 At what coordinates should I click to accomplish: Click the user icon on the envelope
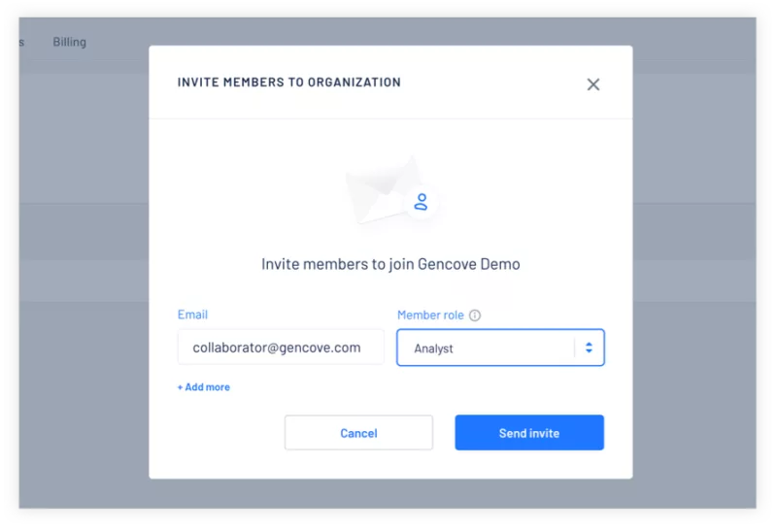click(x=421, y=202)
